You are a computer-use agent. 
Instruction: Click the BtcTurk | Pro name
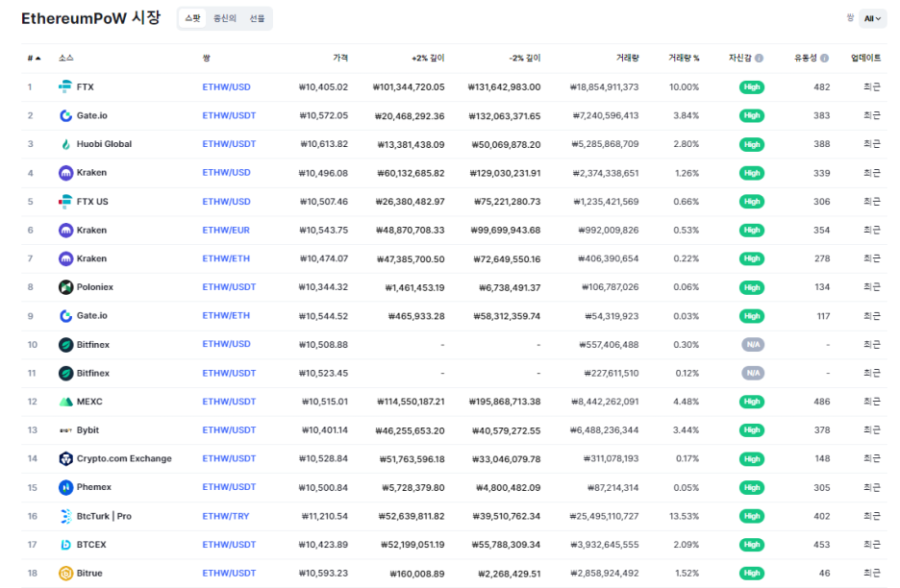pyautogui.click(x=104, y=516)
